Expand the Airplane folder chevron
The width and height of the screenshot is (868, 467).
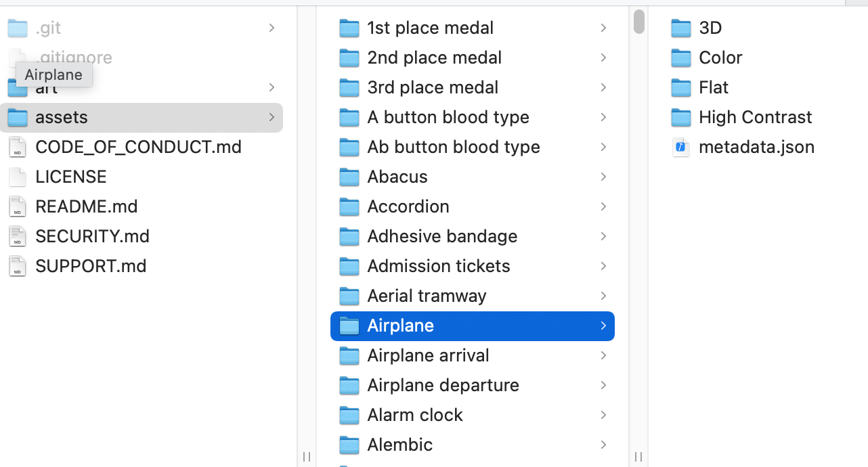pos(603,326)
